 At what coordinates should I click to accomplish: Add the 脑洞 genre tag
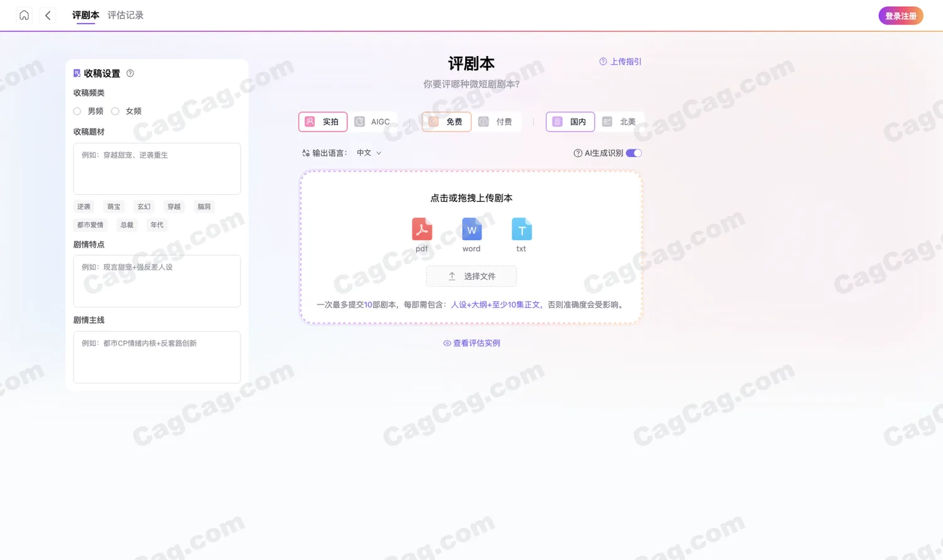pos(204,207)
